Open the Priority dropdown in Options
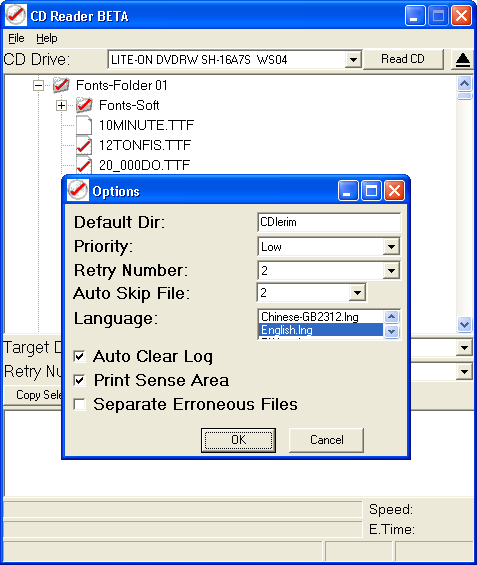The height and width of the screenshot is (565, 477). (x=391, y=247)
